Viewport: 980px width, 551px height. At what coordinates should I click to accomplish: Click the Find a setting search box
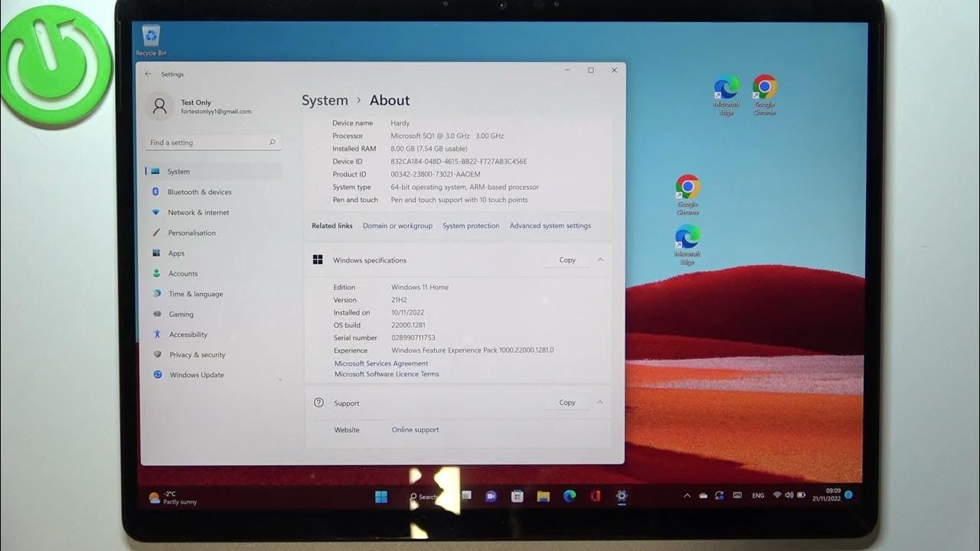(x=213, y=142)
